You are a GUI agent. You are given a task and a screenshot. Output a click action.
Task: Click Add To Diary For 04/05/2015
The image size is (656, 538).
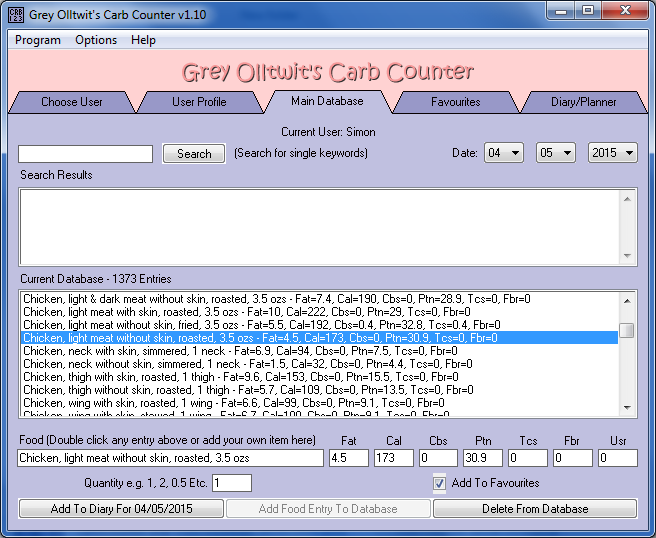coord(122,509)
